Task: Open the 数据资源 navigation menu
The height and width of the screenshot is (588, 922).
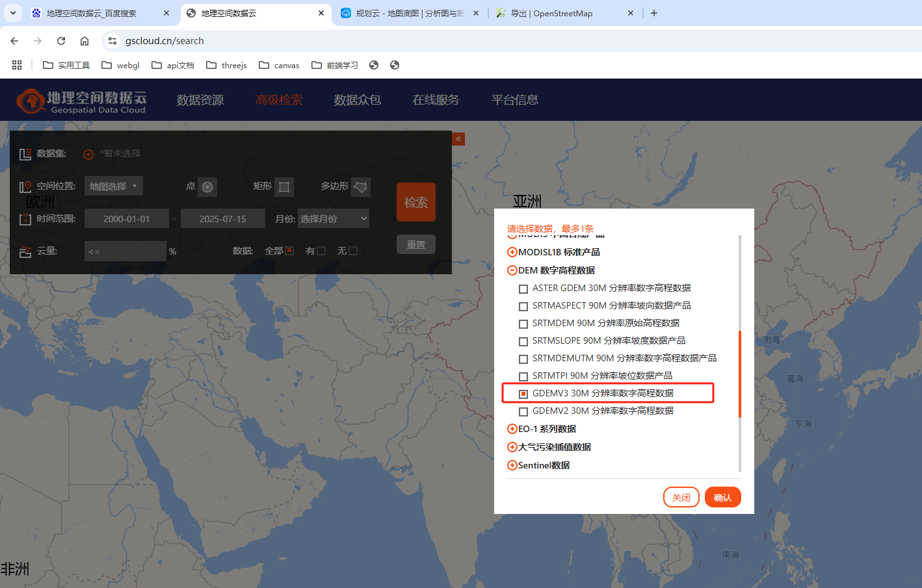Action: 200,100
